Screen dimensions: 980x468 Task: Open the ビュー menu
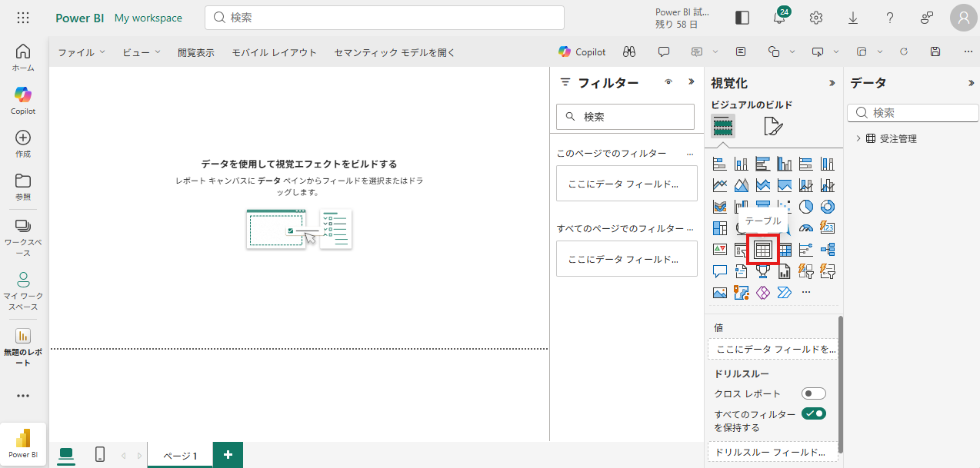[141, 52]
